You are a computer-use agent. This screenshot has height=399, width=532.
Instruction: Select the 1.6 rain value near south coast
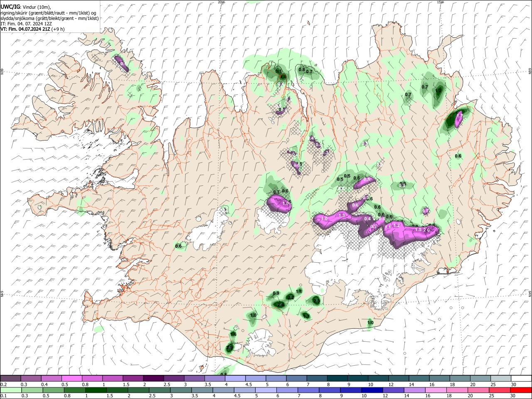[233, 334]
